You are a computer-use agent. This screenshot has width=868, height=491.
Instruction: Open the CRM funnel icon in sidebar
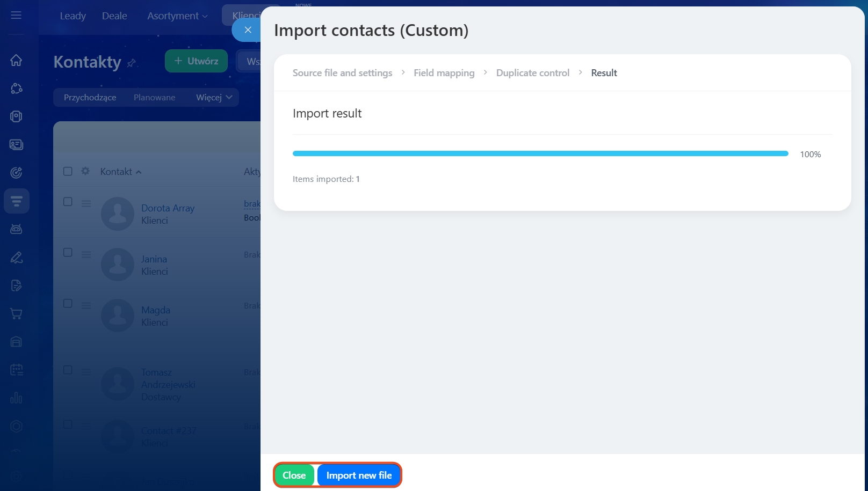pyautogui.click(x=16, y=201)
